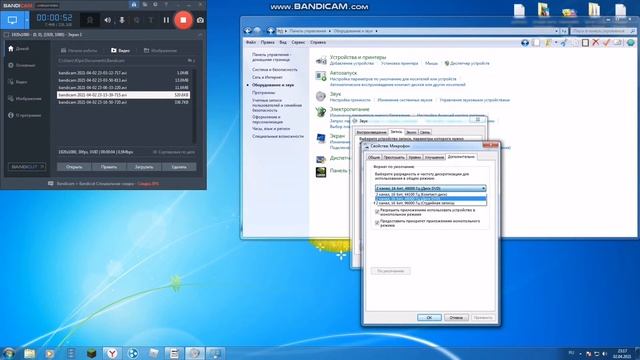Viewport: 640px width, 360px height.
Task: Pause the Bandicam recording
Action: click(x=166, y=20)
